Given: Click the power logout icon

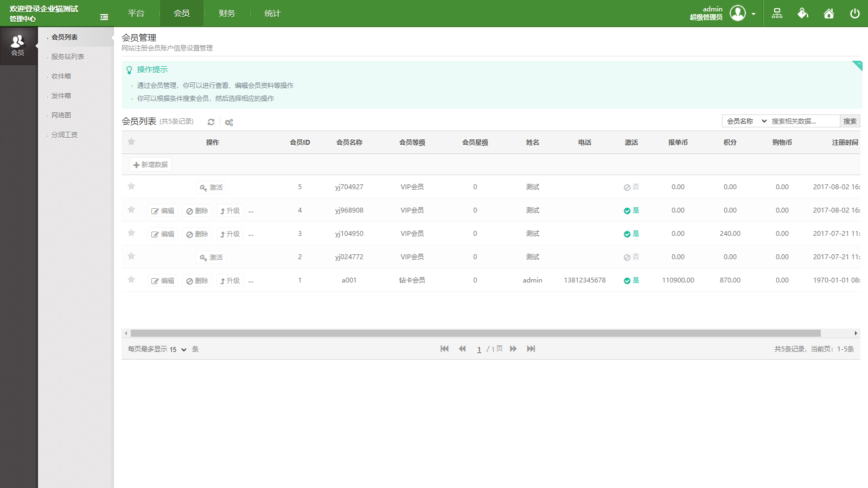Looking at the screenshot, I should coord(854,14).
